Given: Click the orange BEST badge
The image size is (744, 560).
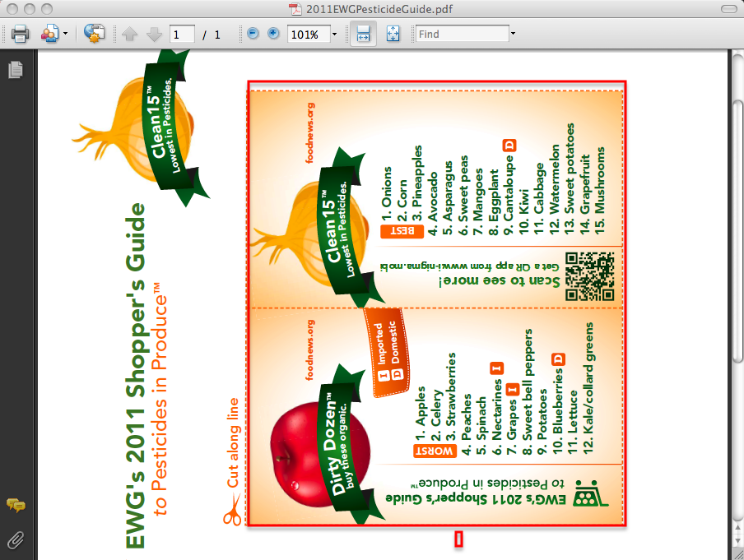Looking at the screenshot, I should tap(402, 231).
